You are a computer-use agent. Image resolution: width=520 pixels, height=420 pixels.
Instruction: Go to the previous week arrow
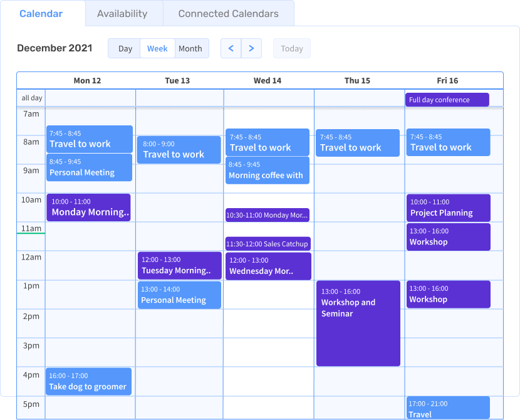231,48
